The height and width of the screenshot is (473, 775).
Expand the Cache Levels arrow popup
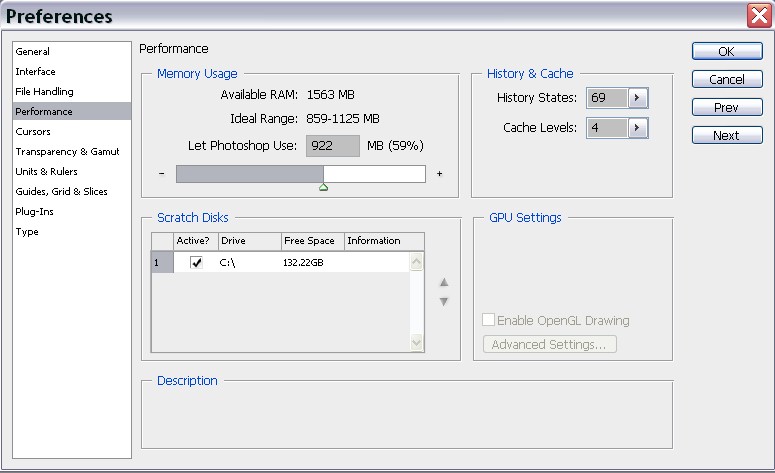click(x=638, y=128)
